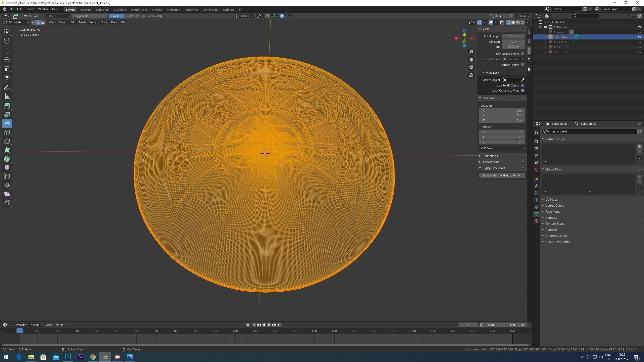Switch to vertex select mode
This screenshot has width=644, height=362.
click(x=34, y=22)
